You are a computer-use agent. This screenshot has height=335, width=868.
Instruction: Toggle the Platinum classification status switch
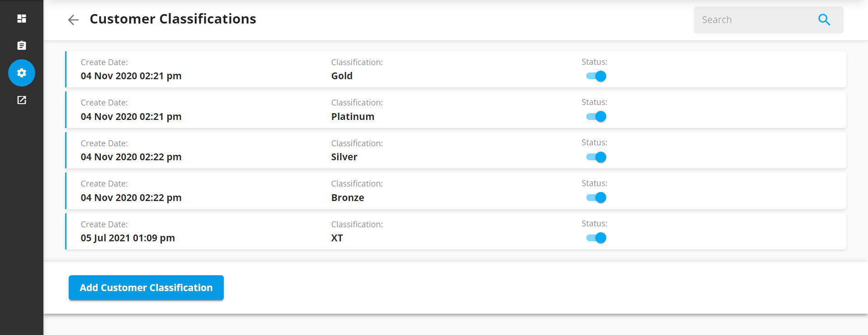596,116
